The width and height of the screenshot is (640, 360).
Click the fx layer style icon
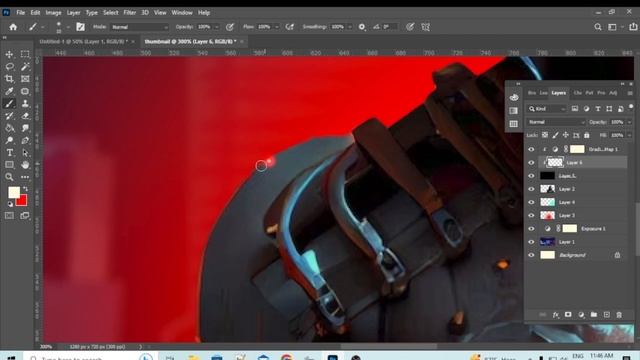tap(556, 315)
